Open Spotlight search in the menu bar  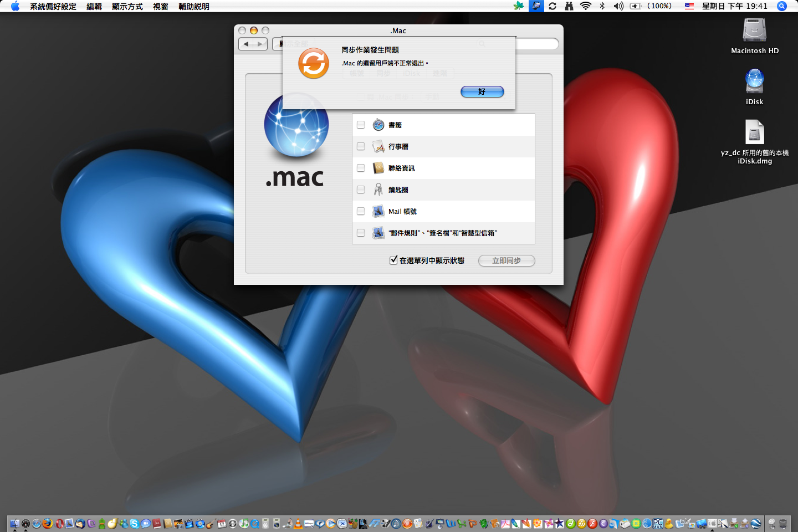coord(782,6)
